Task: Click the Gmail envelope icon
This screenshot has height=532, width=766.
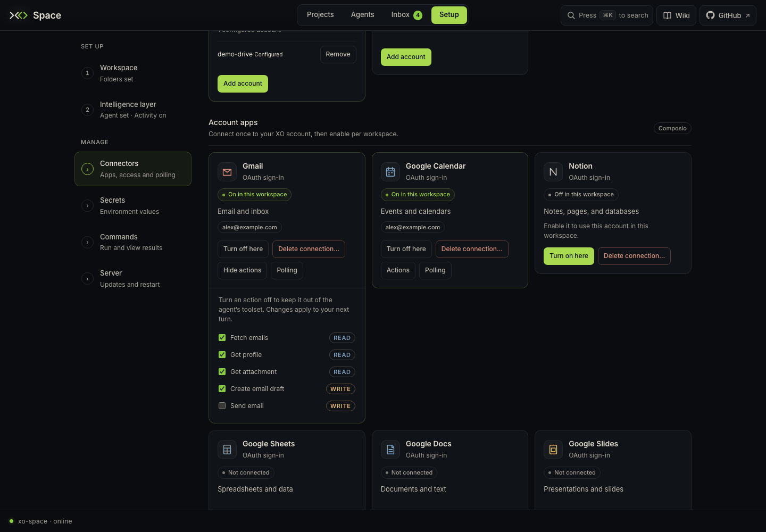Action: click(227, 172)
